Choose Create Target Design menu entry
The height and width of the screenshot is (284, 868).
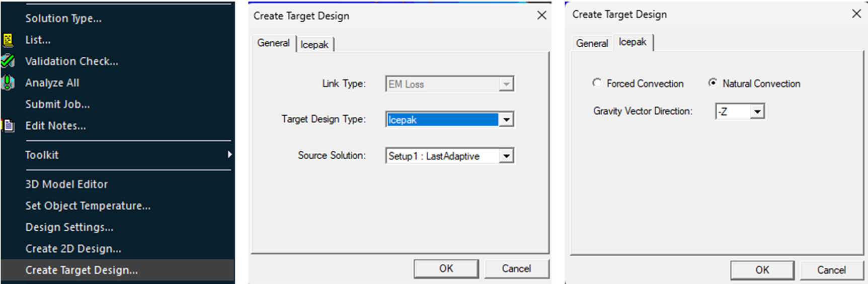pos(82,270)
